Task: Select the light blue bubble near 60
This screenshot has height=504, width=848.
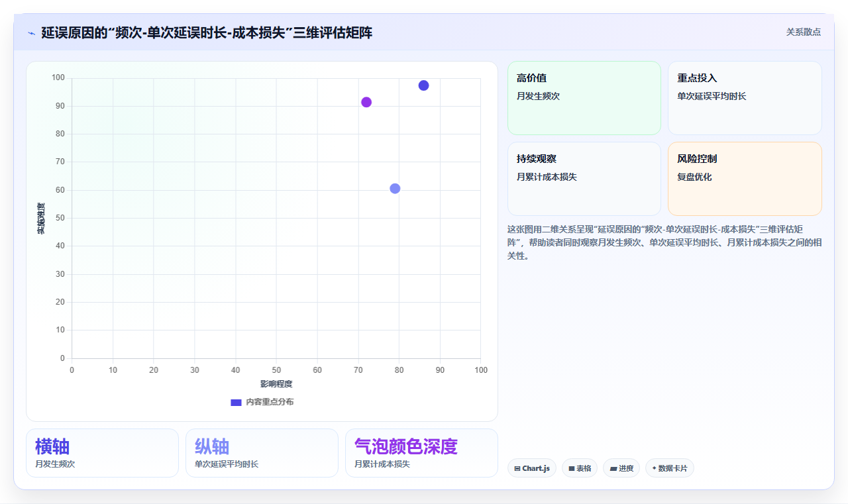Action: pos(395,189)
